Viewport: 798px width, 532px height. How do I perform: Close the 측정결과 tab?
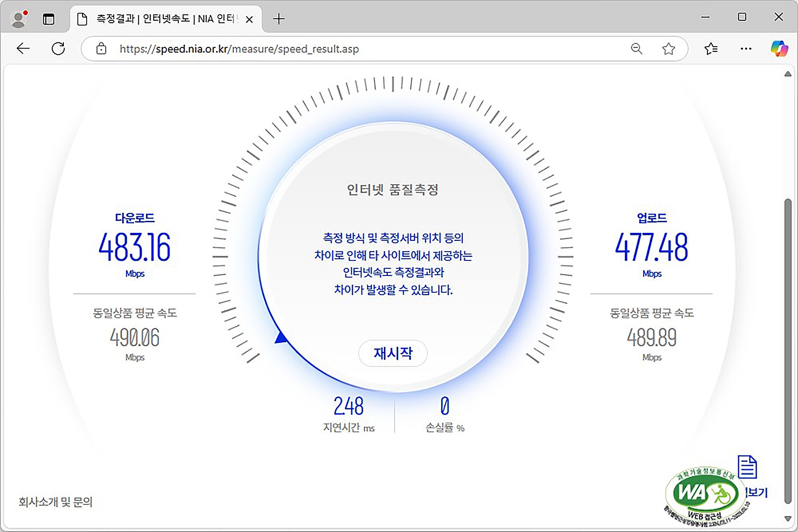(x=249, y=19)
